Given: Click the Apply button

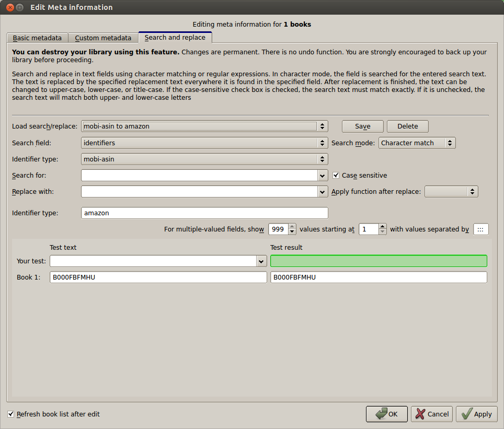Looking at the screenshot, I should click(477, 414).
